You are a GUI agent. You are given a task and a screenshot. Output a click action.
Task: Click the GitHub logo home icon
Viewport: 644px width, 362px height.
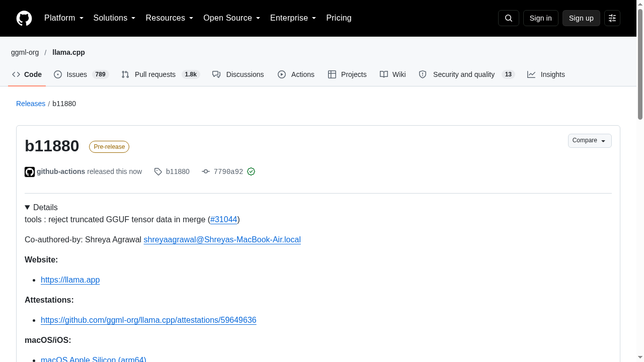click(x=24, y=18)
